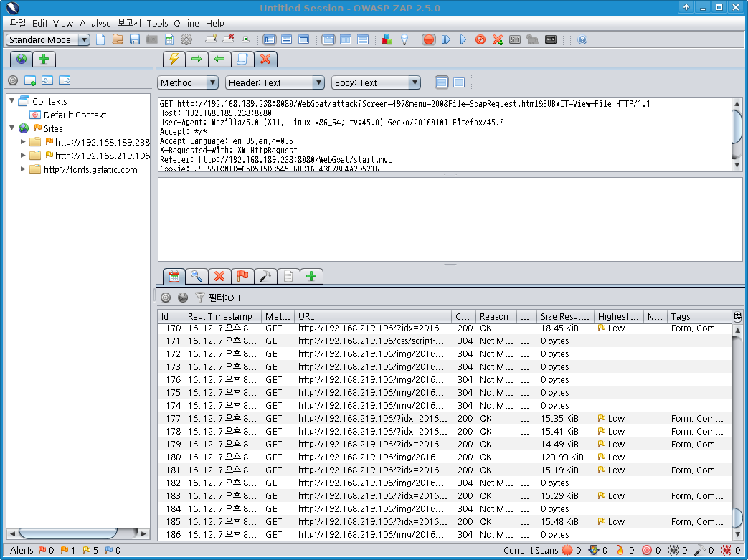The height and width of the screenshot is (560, 748).
Task: Sort history by the URL column header
Action: [373, 316]
